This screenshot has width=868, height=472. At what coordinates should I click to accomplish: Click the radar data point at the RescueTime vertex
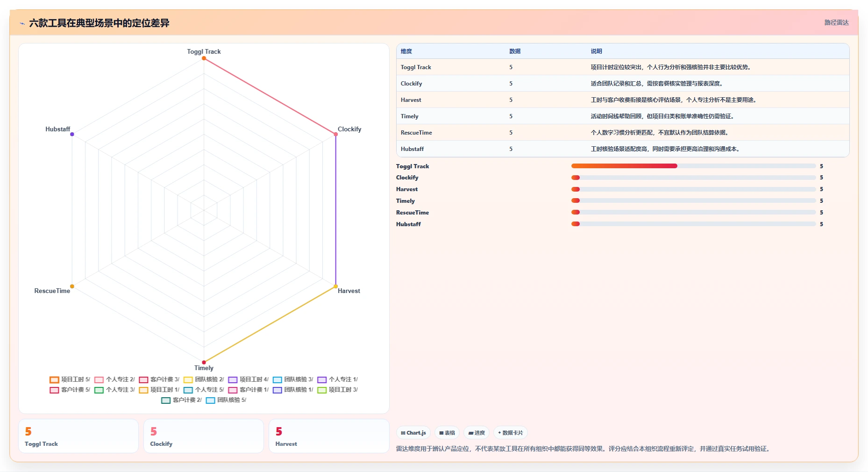[x=72, y=286]
